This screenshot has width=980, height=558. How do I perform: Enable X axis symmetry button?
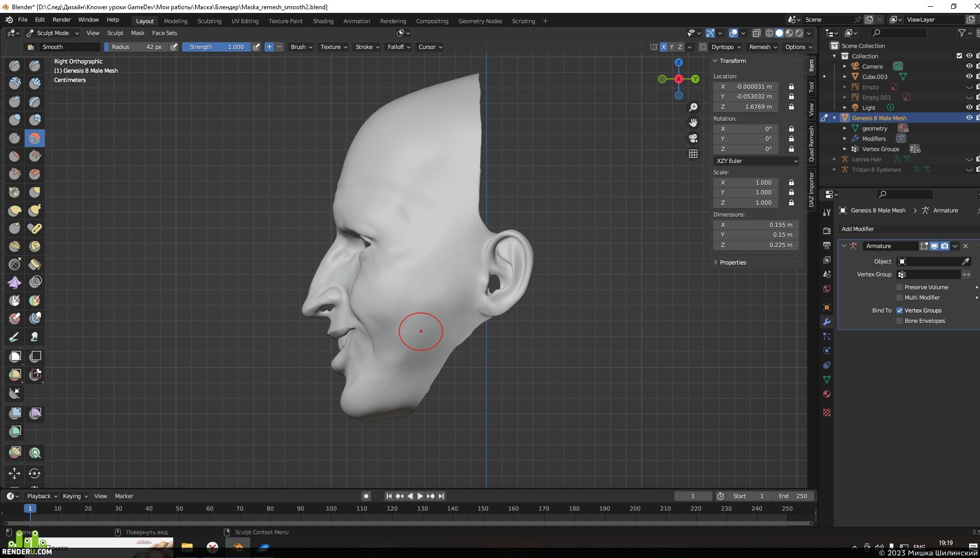pyautogui.click(x=664, y=47)
